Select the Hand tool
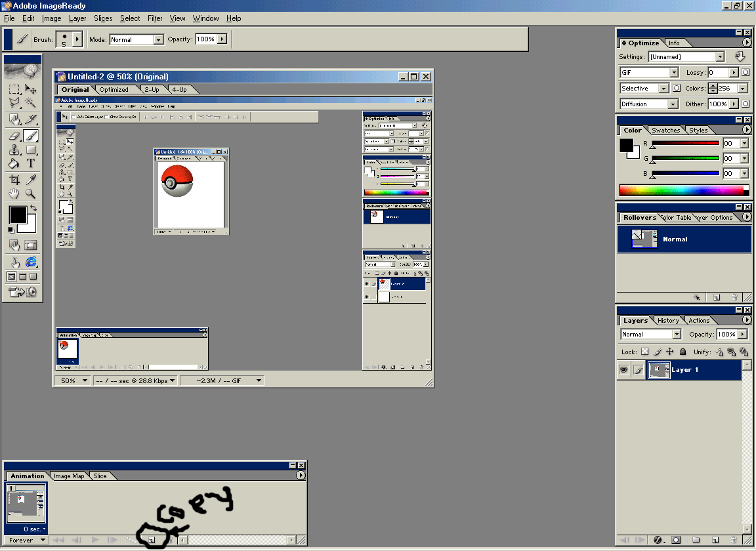This screenshot has width=756, height=551. pos(14,194)
